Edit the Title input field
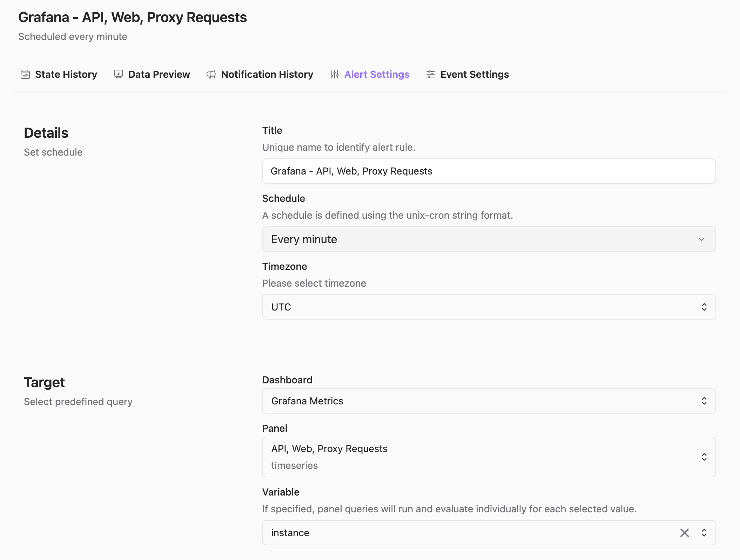The height and width of the screenshot is (560, 740). [x=489, y=171]
